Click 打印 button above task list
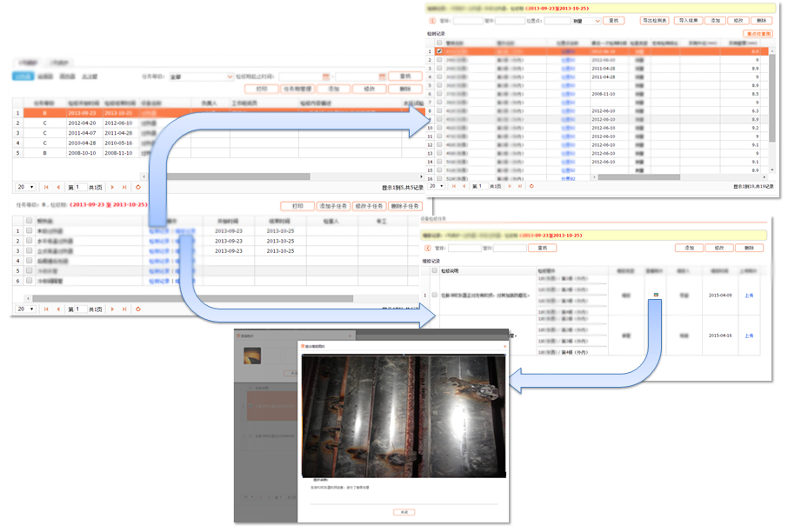The image size is (788, 532). [x=262, y=89]
